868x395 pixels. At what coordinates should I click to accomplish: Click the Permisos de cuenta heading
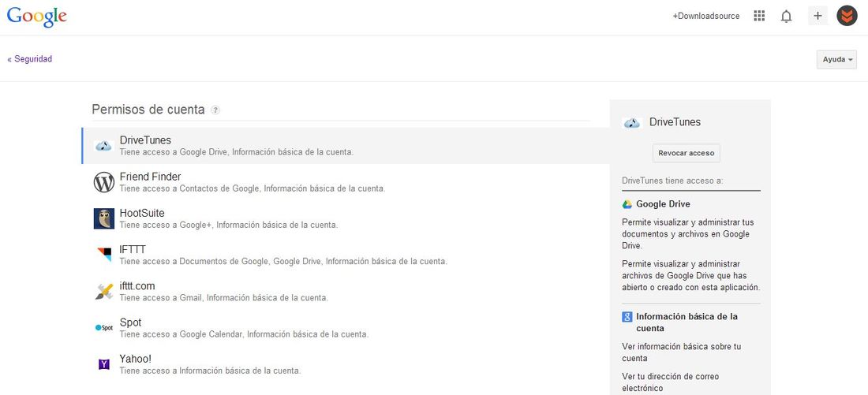click(x=148, y=110)
